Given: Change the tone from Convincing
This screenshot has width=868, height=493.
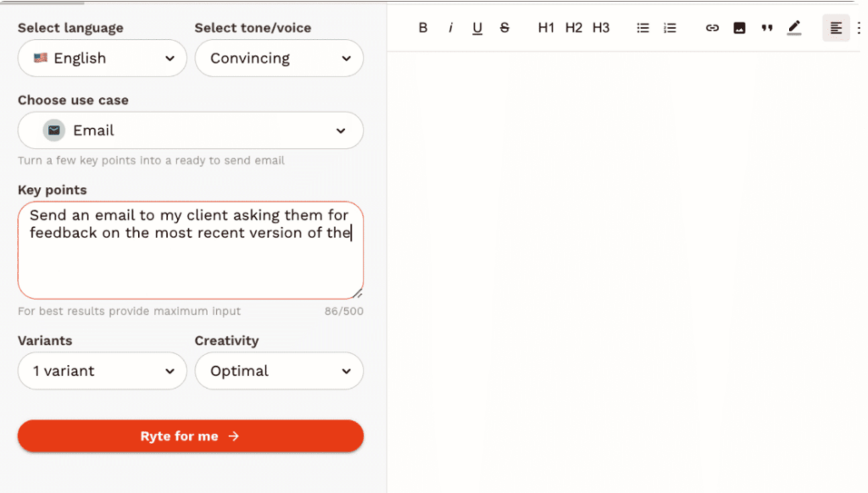Looking at the screenshot, I should [x=279, y=58].
